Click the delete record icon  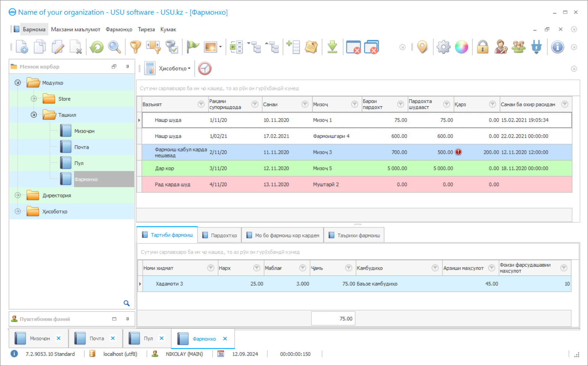(76, 47)
